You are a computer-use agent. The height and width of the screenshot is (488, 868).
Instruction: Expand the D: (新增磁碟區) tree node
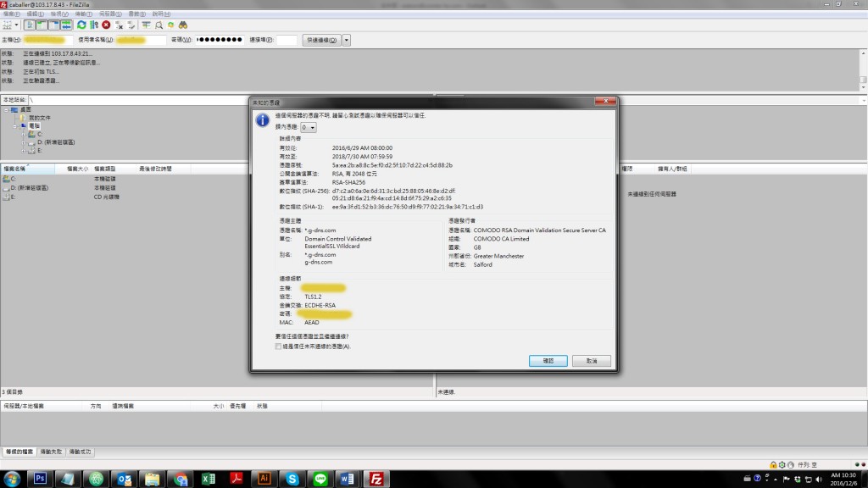(23, 142)
